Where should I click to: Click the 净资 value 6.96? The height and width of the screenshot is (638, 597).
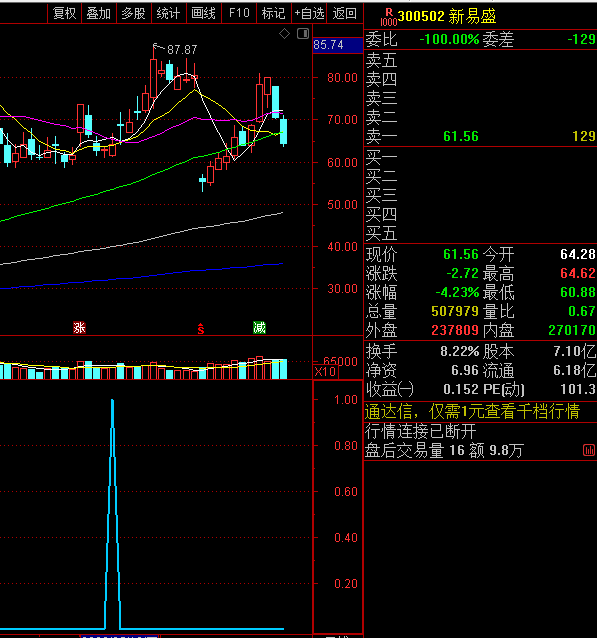[x=465, y=370]
